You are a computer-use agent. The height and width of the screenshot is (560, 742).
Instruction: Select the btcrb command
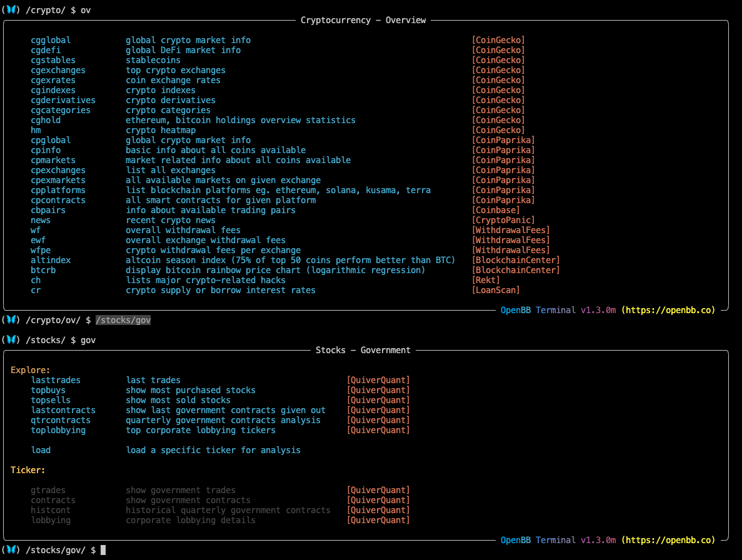click(x=43, y=270)
